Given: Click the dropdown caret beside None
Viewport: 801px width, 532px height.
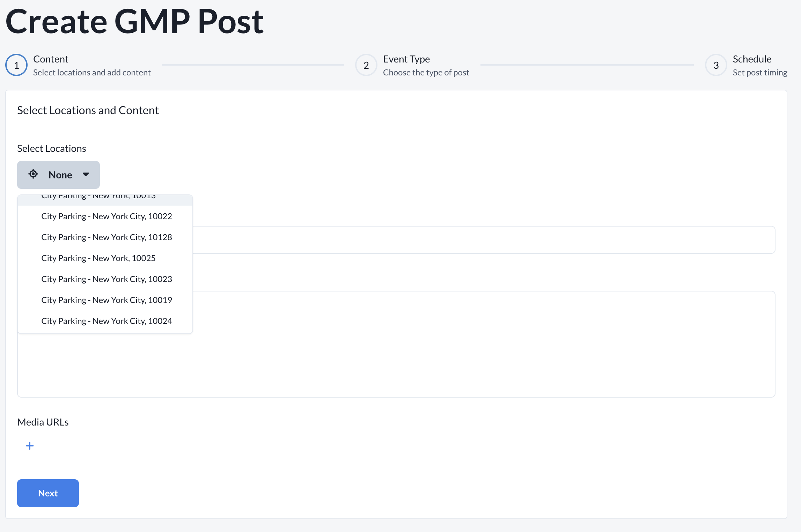Looking at the screenshot, I should [x=86, y=175].
